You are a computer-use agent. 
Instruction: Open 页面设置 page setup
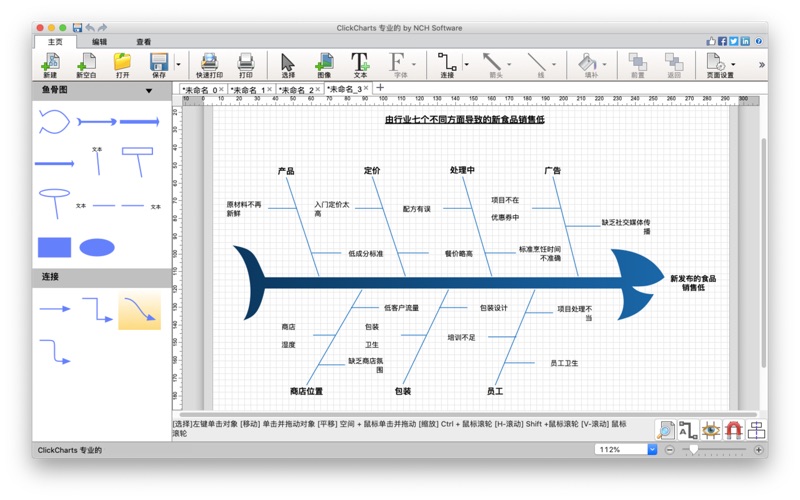pyautogui.click(x=718, y=65)
